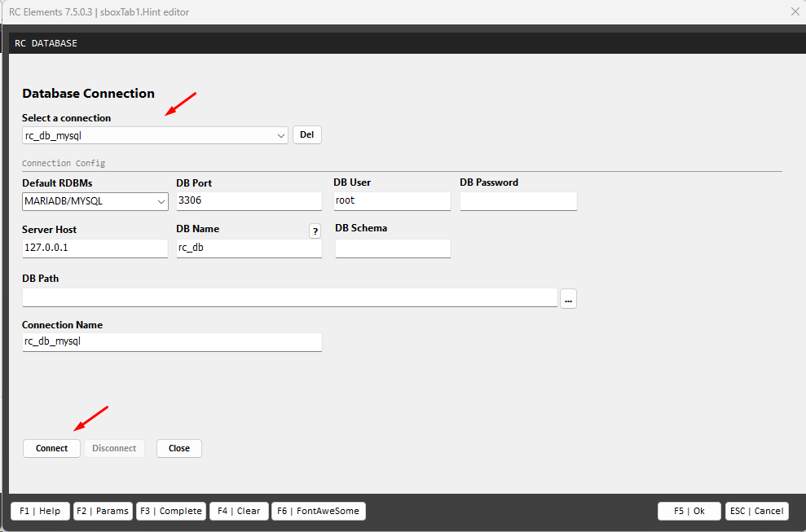Close the hint editor window
Screen dimensions: 806x532
[x=795, y=11]
